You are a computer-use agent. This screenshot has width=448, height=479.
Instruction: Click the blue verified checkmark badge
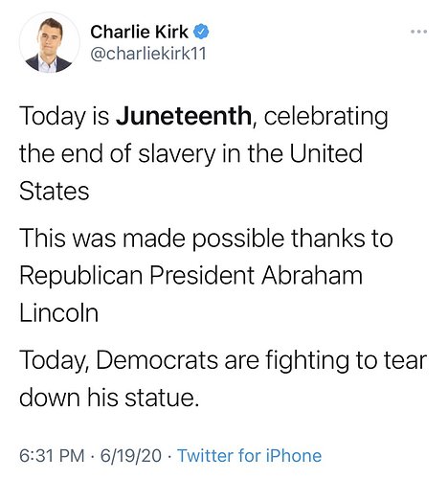201,32
